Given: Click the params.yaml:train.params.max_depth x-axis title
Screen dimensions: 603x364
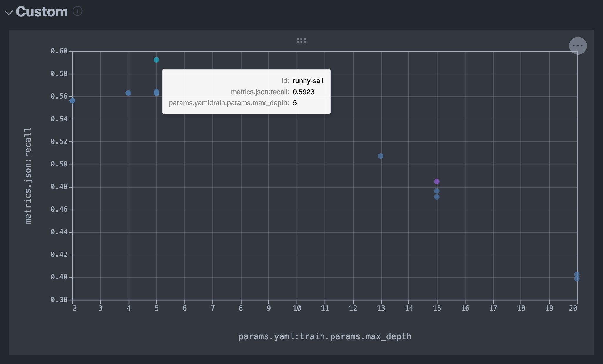Looking at the screenshot, I should point(325,336).
